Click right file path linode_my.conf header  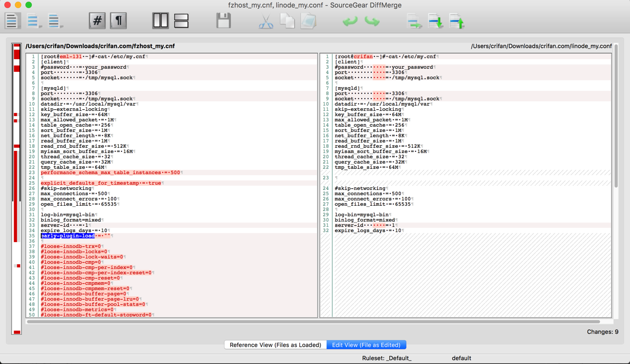pos(541,46)
